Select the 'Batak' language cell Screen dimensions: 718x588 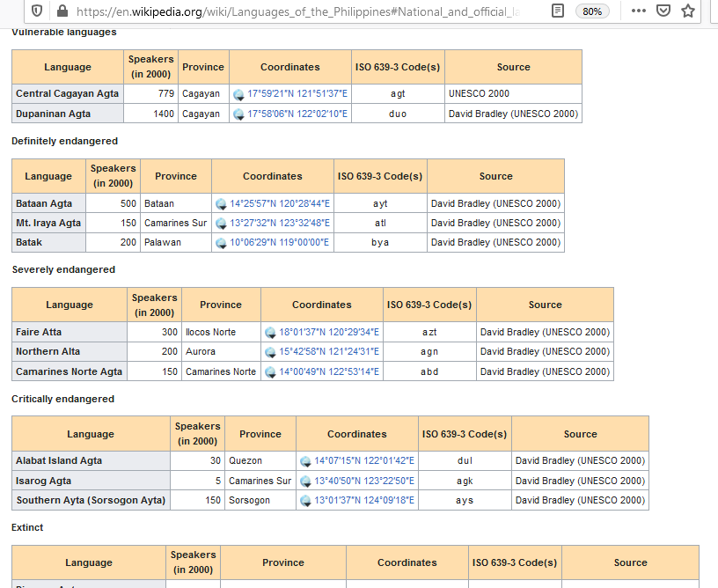[x=48, y=242]
